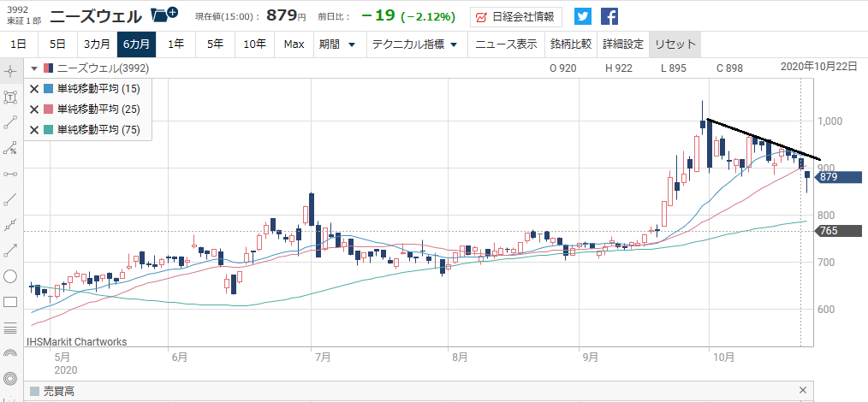Click the 9月 time axis label
868x402 pixels.
coord(590,358)
